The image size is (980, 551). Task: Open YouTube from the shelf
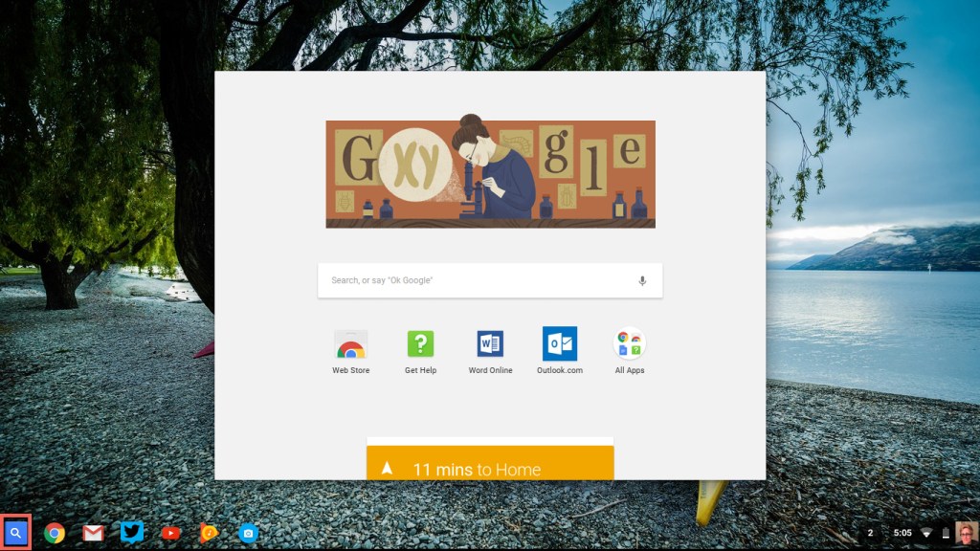(x=170, y=533)
